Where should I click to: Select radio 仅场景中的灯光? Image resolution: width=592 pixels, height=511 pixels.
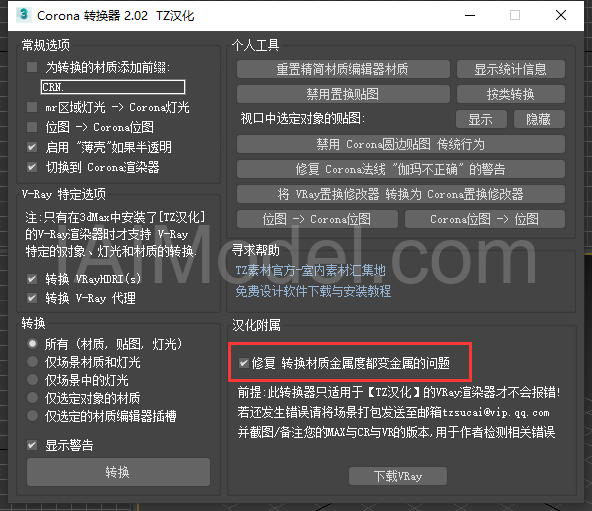(x=32, y=380)
